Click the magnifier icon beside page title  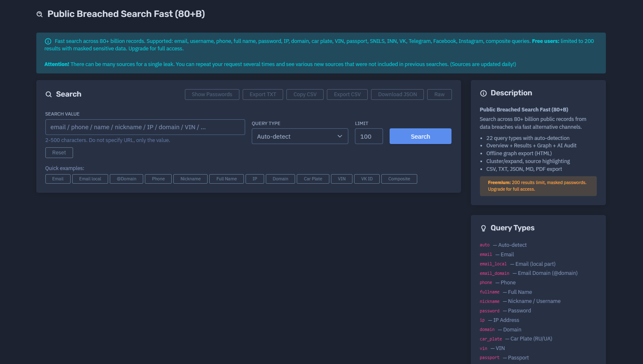click(x=40, y=14)
